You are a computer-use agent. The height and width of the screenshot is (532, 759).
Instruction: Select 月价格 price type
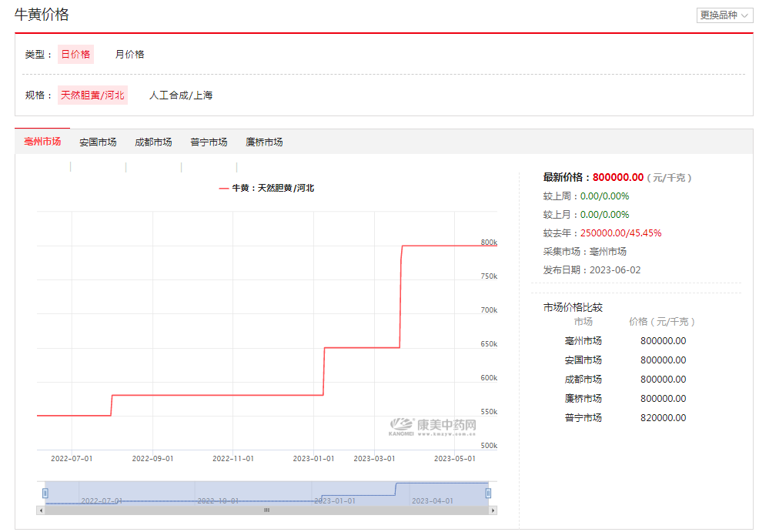129,54
